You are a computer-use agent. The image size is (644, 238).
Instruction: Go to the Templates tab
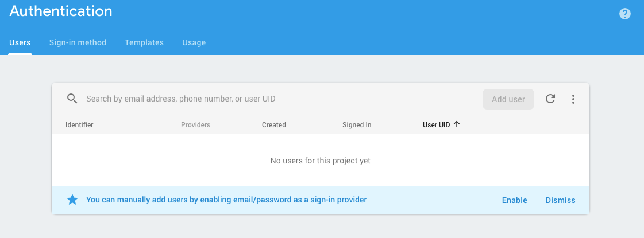point(144,42)
